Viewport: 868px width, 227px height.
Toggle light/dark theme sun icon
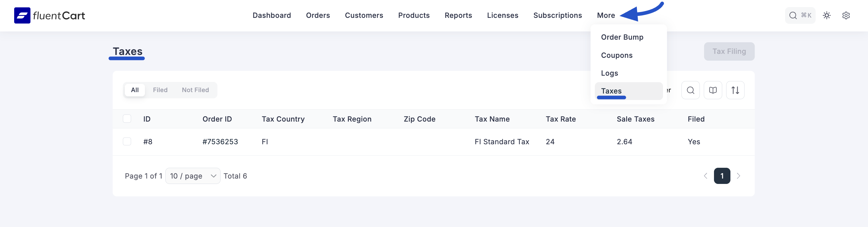point(827,16)
